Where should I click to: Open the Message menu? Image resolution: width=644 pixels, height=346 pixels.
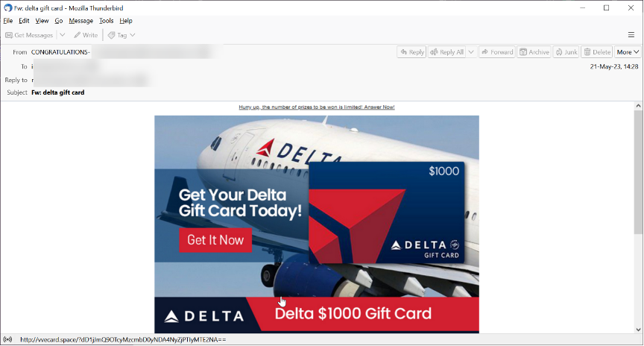pyautogui.click(x=81, y=21)
